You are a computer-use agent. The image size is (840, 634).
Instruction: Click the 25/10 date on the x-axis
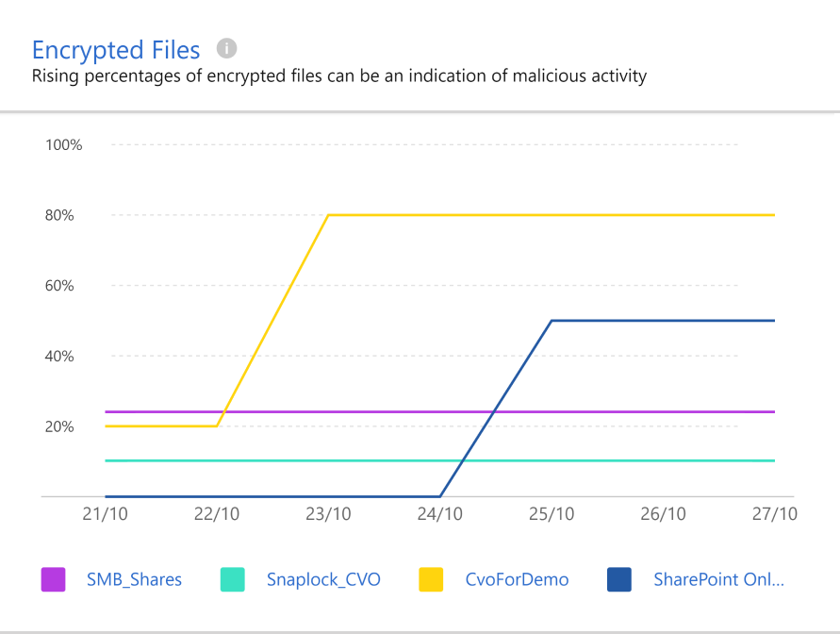(552, 514)
